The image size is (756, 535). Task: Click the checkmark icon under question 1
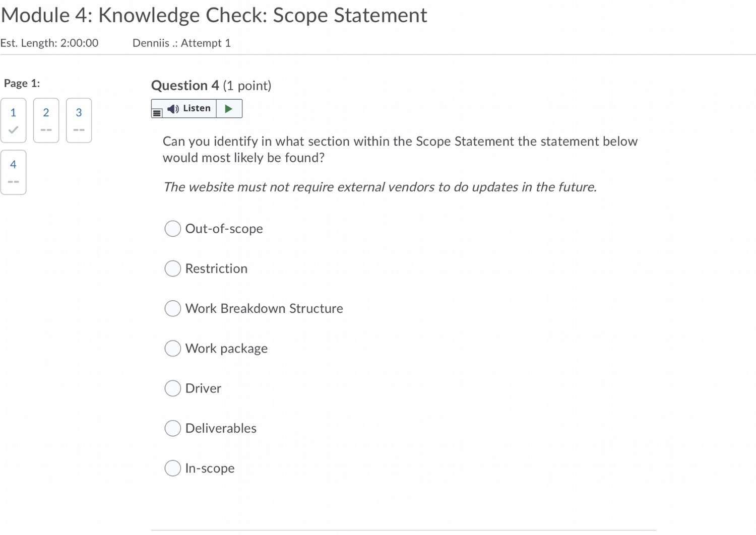click(14, 129)
